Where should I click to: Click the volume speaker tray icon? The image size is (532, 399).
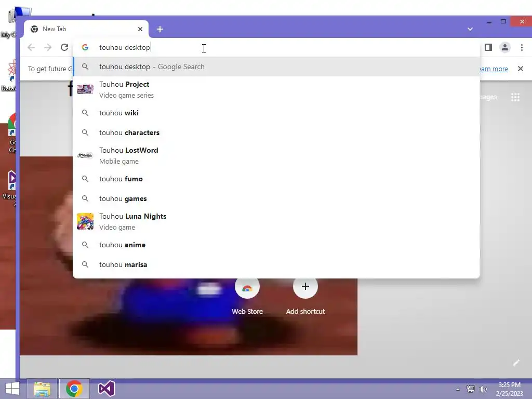483,389
